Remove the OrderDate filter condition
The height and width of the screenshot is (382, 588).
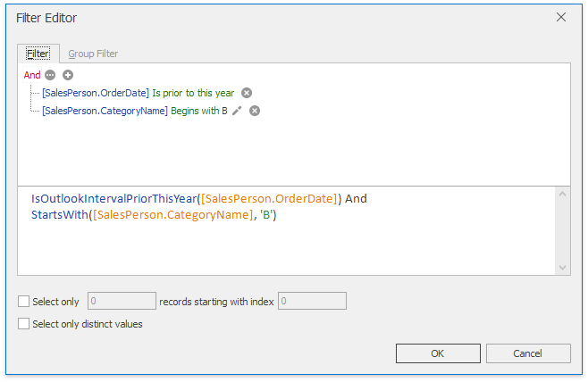247,93
